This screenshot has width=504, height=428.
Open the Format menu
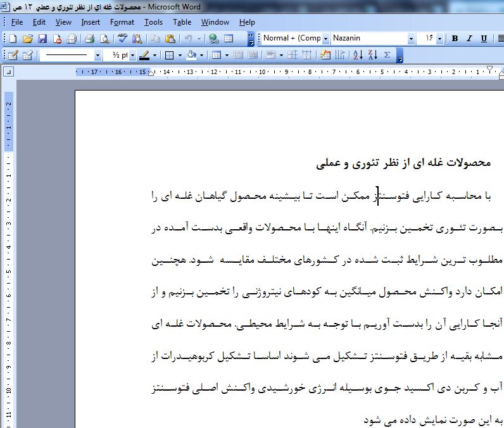pyautogui.click(x=122, y=22)
